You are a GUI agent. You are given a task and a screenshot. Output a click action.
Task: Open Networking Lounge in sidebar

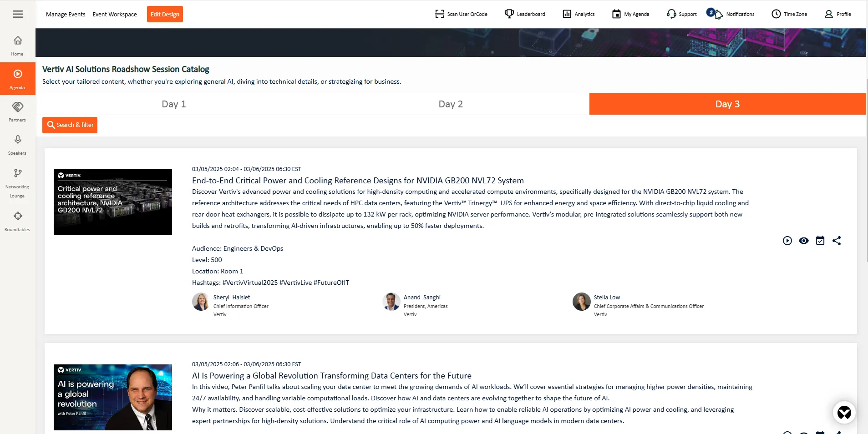click(x=18, y=183)
